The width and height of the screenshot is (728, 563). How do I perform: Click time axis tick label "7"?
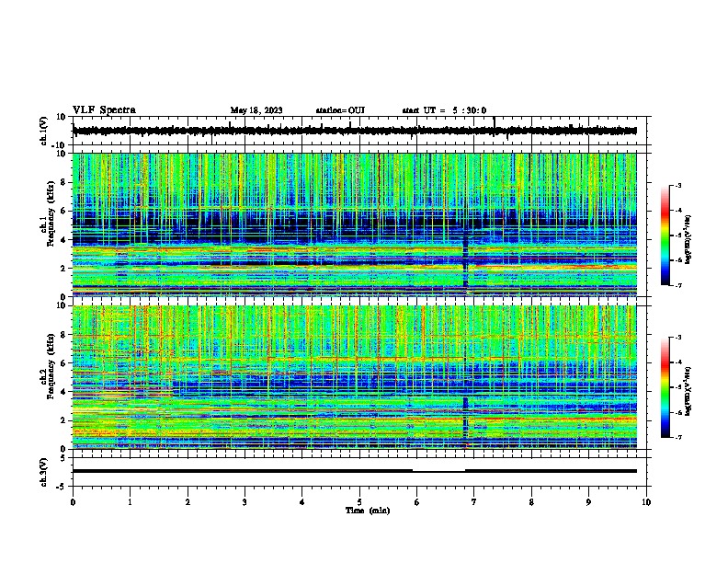pos(474,502)
